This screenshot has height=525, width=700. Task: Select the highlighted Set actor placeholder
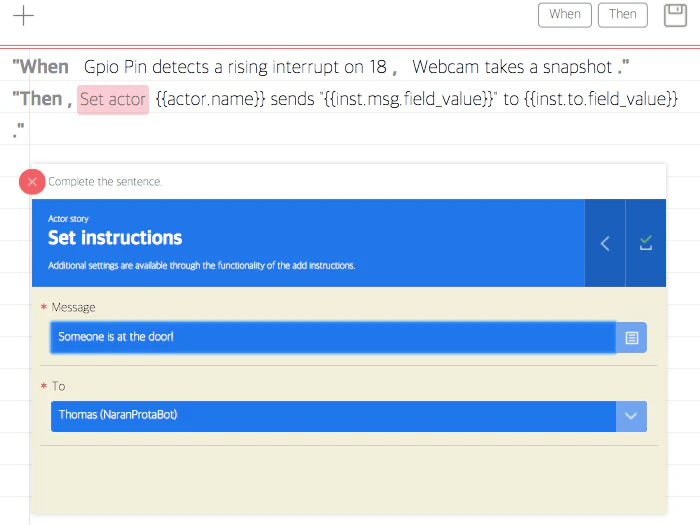click(113, 100)
